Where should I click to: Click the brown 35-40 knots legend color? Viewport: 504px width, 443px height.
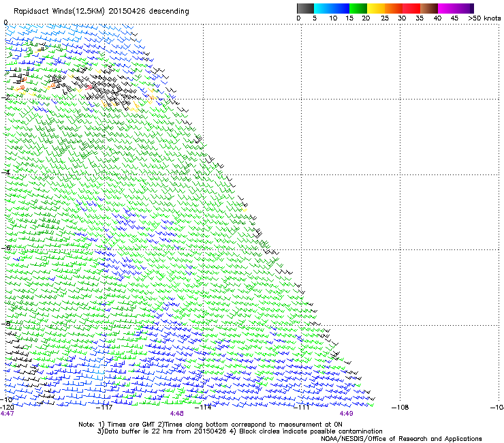pos(429,8)
